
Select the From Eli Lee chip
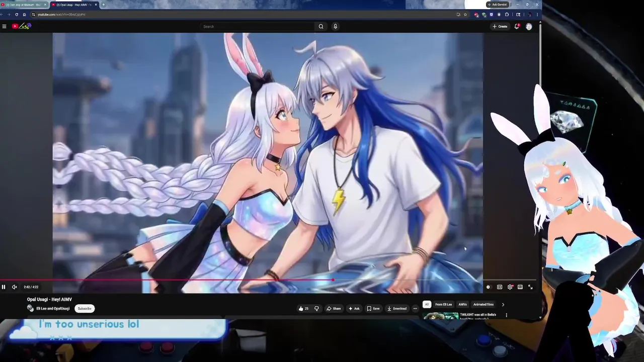pyautogui.click(x=443, y=304)
